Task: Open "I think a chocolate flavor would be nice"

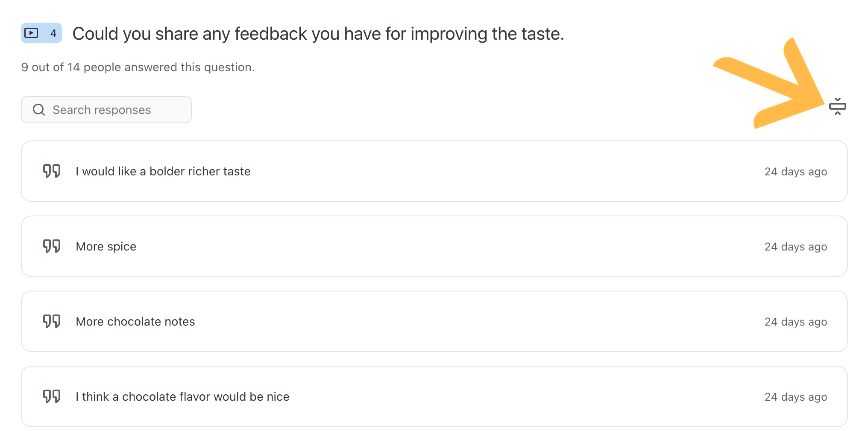Action: (x=182, y=397)
